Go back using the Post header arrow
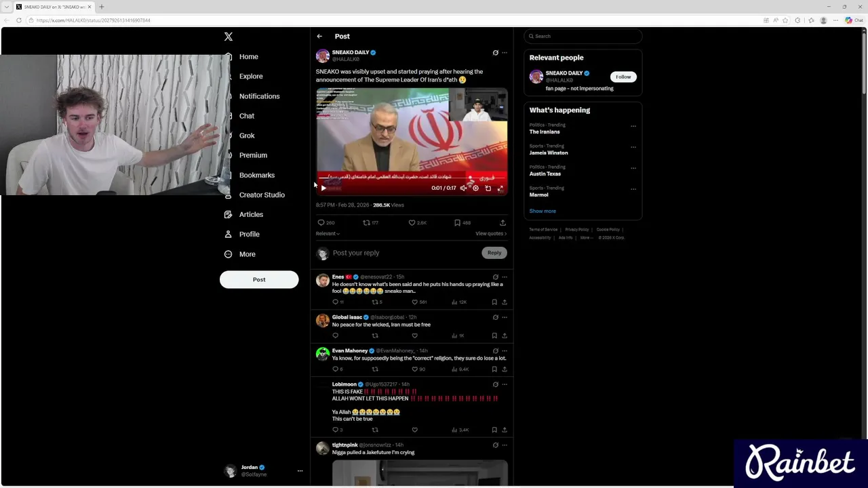This screenshot has height=488, width=868. point(319,37)
